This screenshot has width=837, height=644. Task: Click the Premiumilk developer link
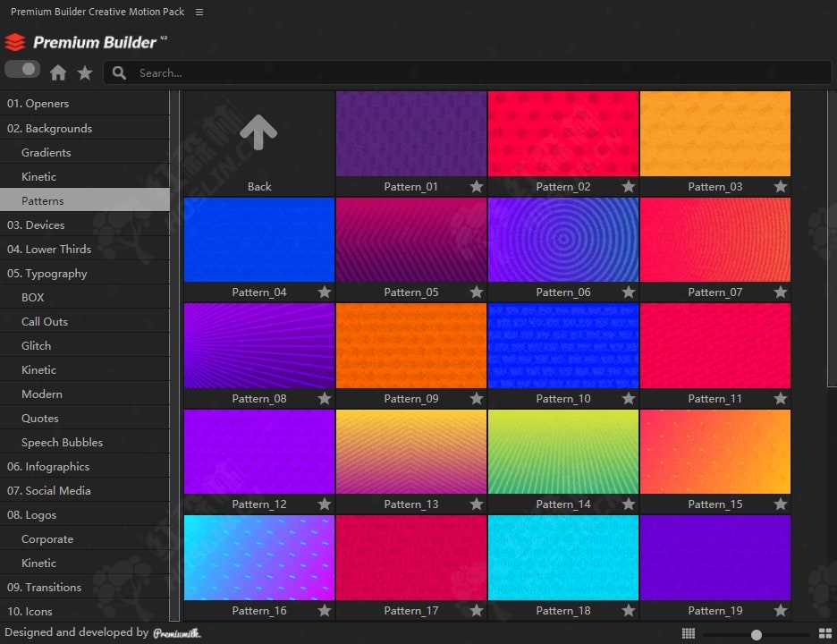click(177, 633)
